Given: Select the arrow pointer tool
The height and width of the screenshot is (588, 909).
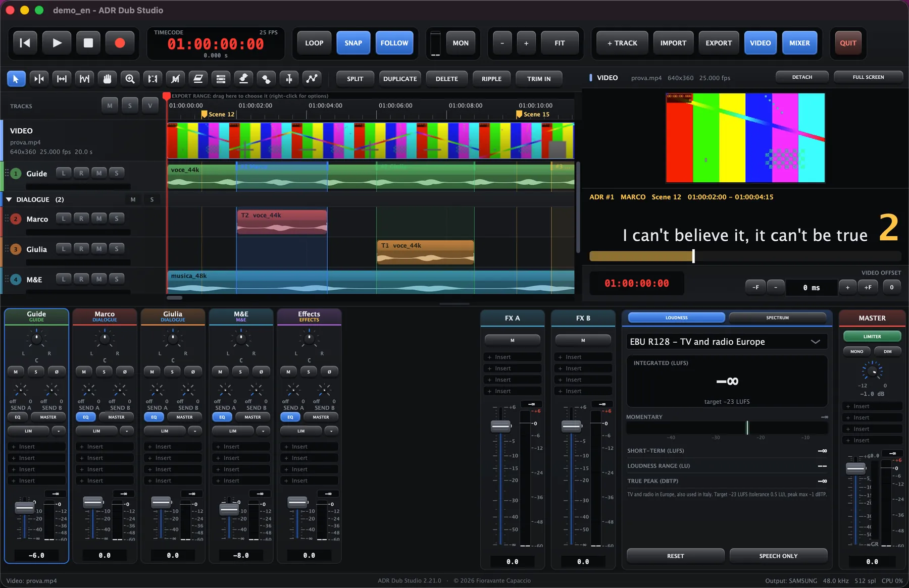Looking at the screenshot, I should (16, 79).
